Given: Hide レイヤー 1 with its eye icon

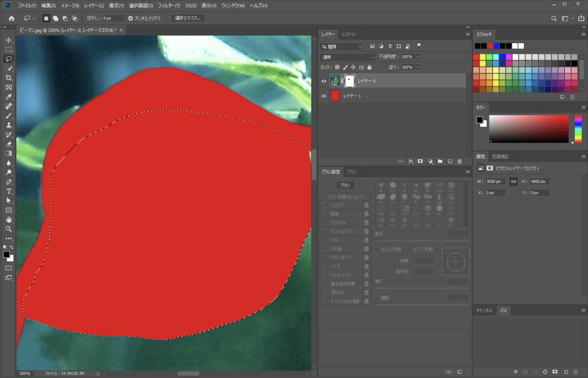Looking at the screenshot, I should click(x=323, y=96).
